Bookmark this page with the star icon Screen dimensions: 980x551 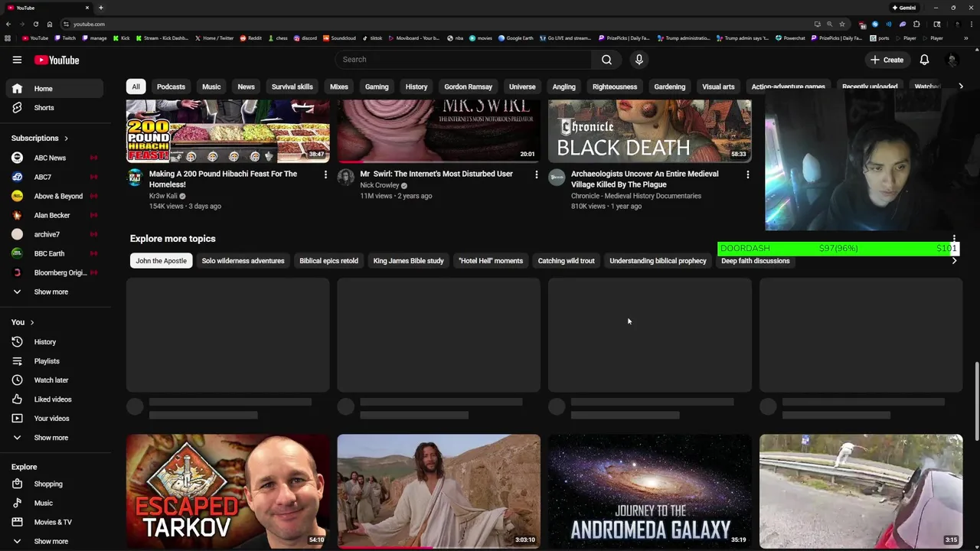pyautogui.click(x=842, y=24)
